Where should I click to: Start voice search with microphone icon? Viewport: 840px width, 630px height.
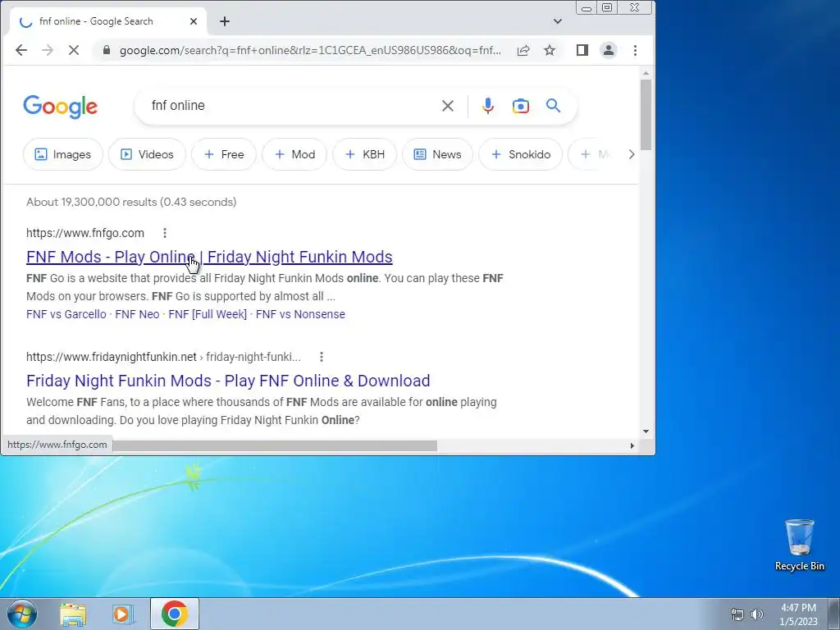click(487, 106)
